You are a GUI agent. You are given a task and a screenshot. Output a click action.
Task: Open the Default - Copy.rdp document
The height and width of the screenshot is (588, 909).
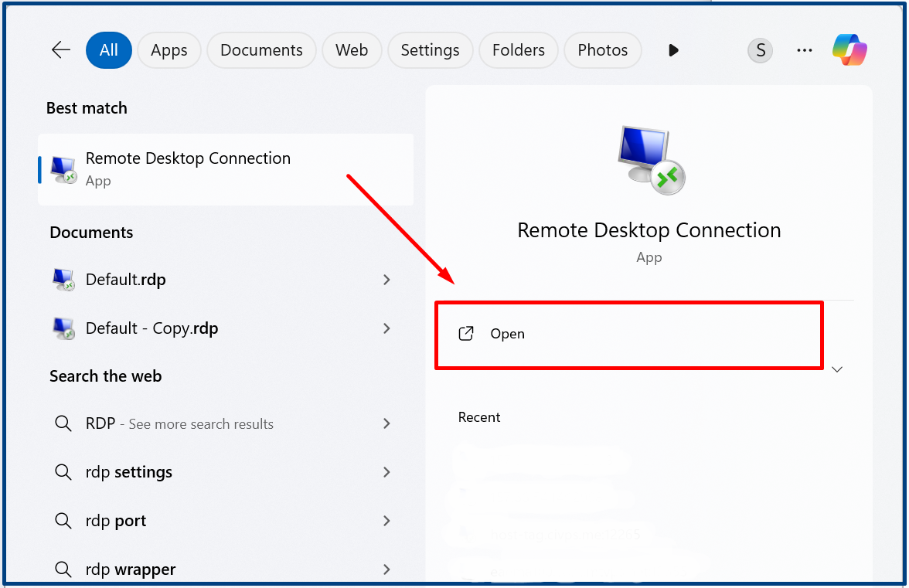pos(226,328)
